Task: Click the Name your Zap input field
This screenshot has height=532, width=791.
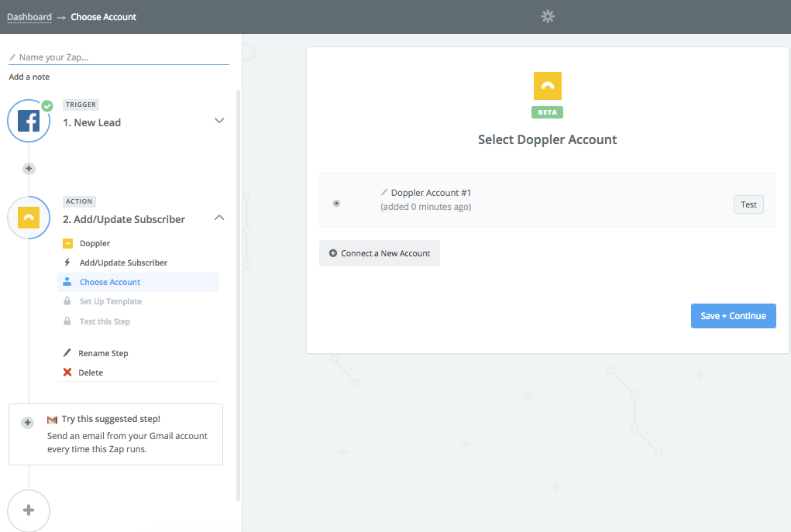Action: coord(119,57)
